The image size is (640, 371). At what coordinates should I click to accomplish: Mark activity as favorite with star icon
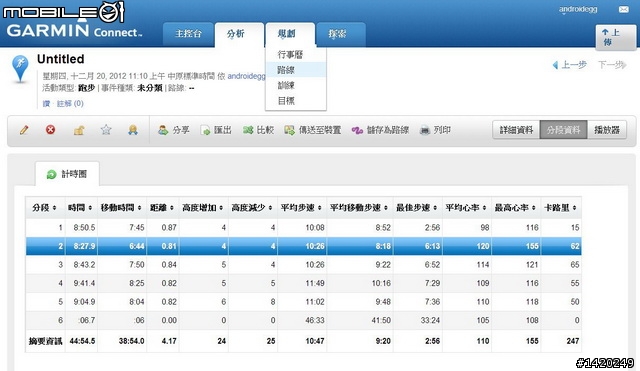click(x=106, y=130)
